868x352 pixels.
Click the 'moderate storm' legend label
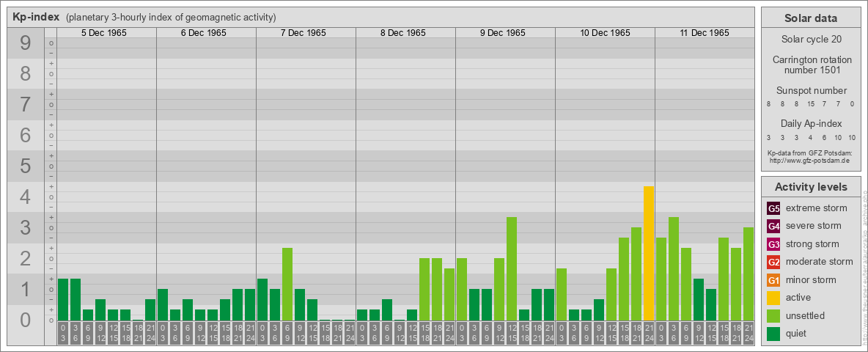tap(820, 262)
